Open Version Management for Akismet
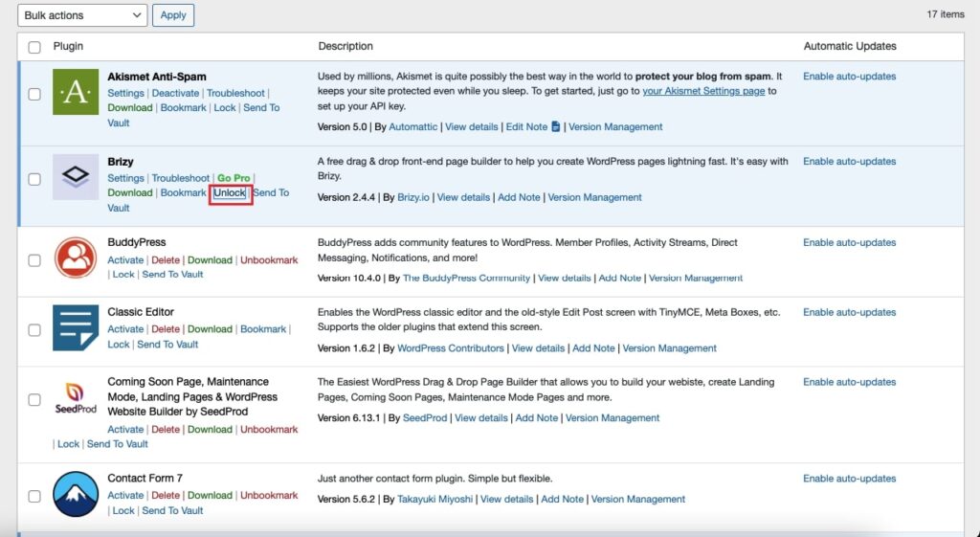 point(615,126)
